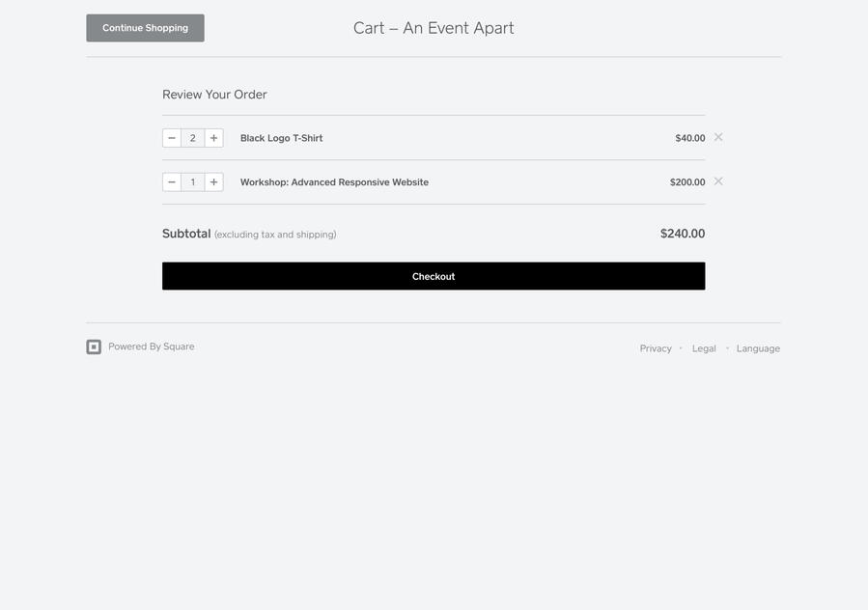The height and width of the screenshot is (610, 868).
Task: Click the Cart – An Event Apart title
Action: click(x=434, y=28)
